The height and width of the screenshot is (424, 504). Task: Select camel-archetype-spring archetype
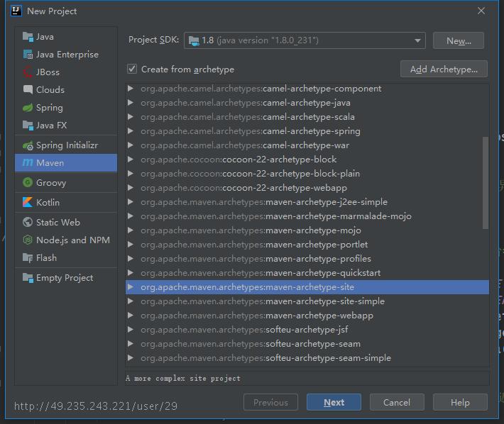[307, 131]
